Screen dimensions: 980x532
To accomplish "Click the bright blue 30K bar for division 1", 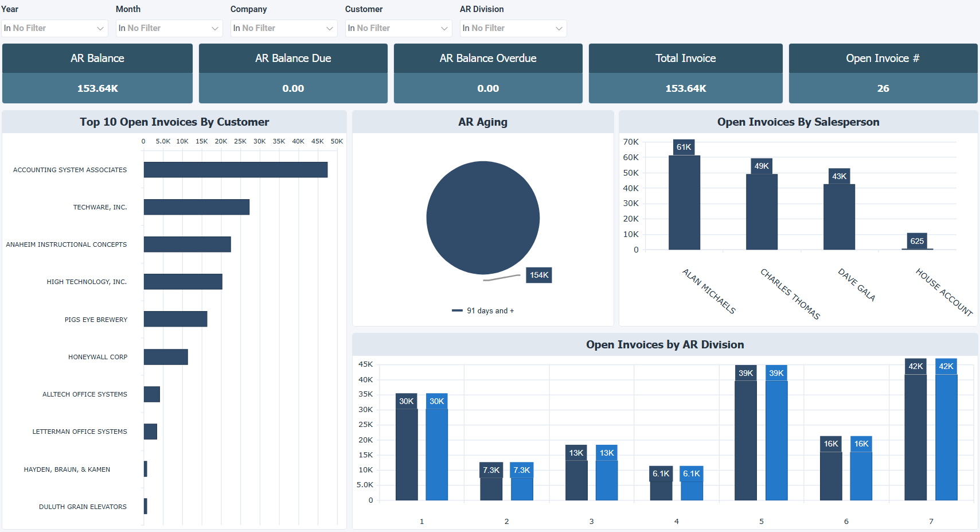I will pyautogui.click(x=437, y=455).
